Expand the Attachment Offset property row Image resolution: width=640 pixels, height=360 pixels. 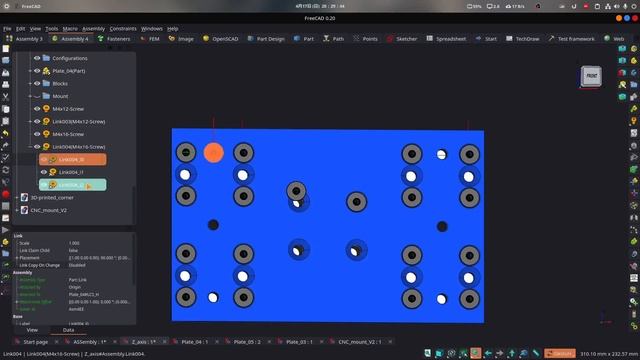tap(17, 302)
